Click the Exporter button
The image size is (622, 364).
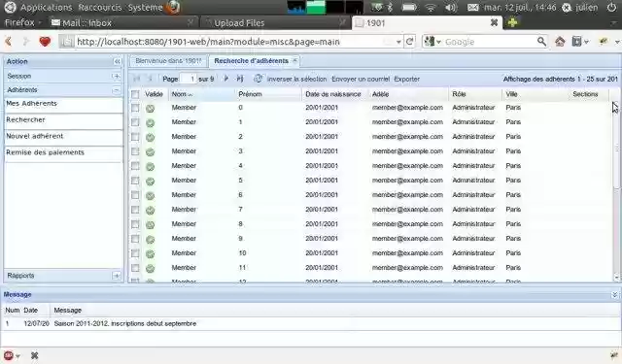click(x=406, y=79)
